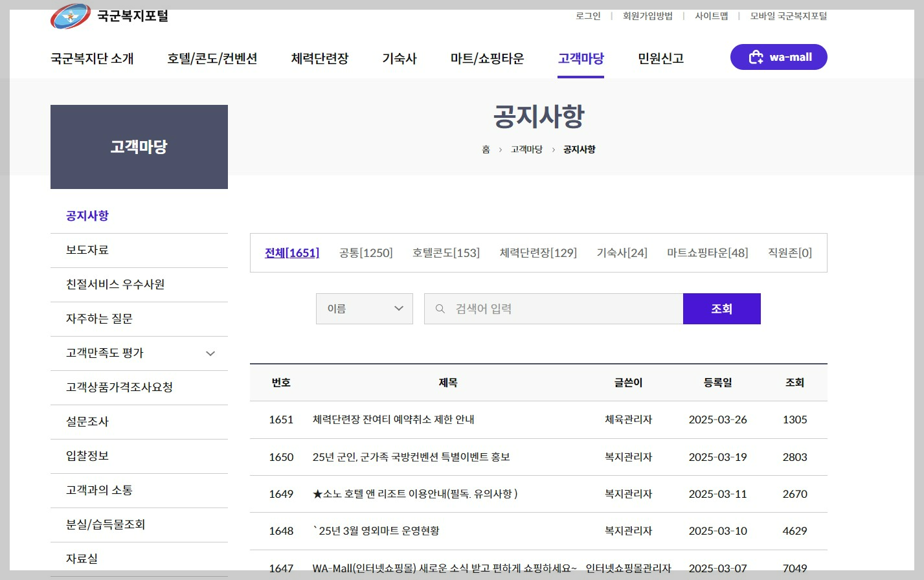Viewport: 924px width, 580px height.
Task: Click the 고객마당 sidebar title block
Action: pyautogui.click(x=139, y=147)
